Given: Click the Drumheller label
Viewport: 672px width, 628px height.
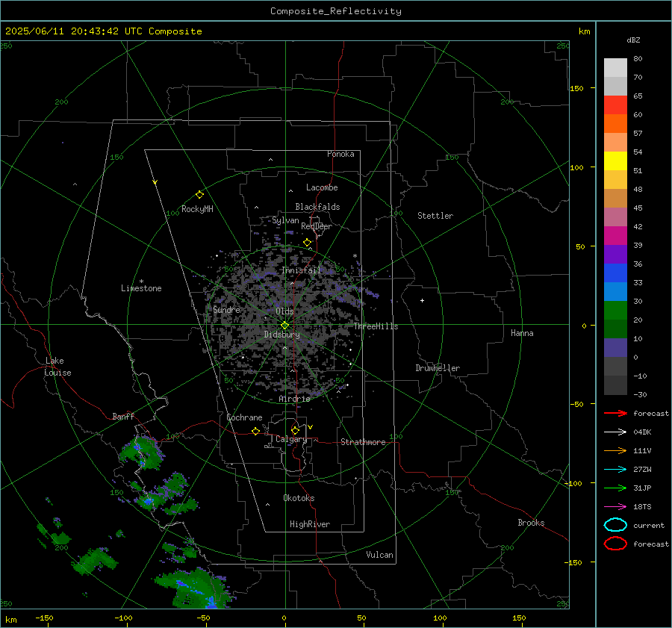Looking at the screenshot, I should [438, 368].
